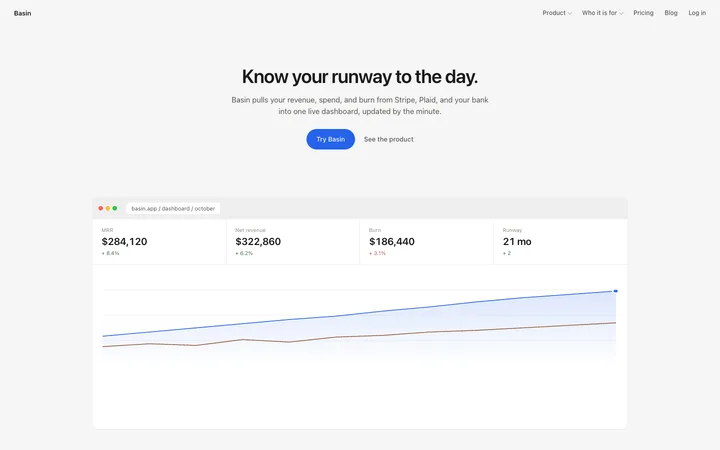Click the green window dot in mockup

(x=115, y=208)
